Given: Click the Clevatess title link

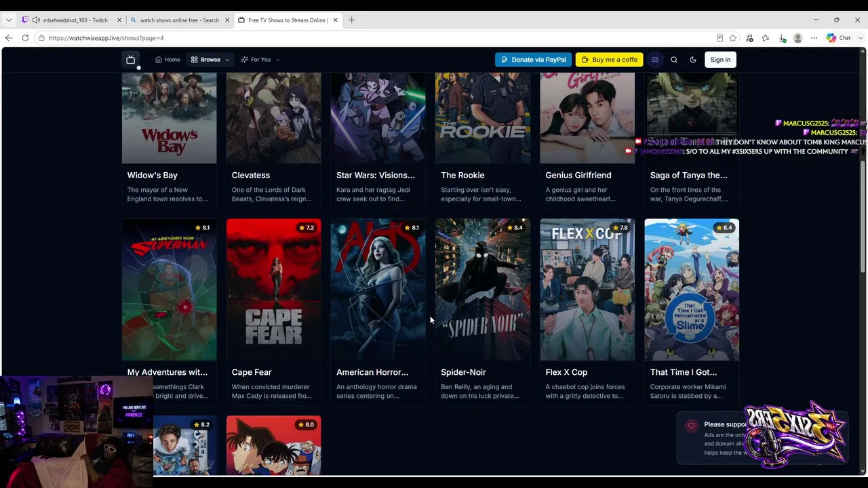Looking at the screenshot, I should coord(251,176).
